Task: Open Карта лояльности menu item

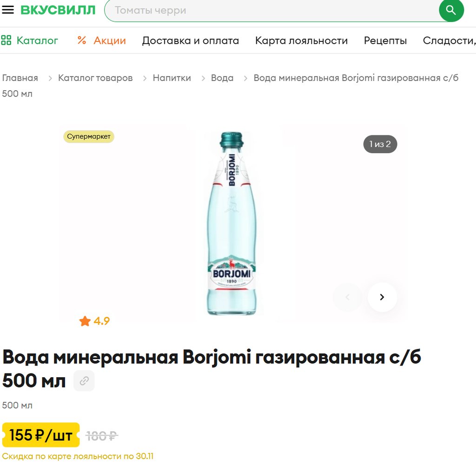Action: (301, 40)
